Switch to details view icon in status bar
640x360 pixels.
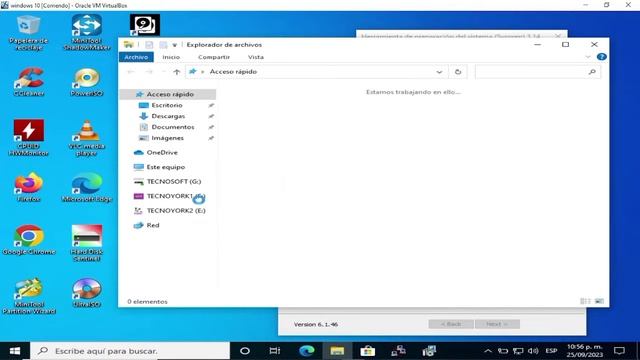click(x=585, y=301)
